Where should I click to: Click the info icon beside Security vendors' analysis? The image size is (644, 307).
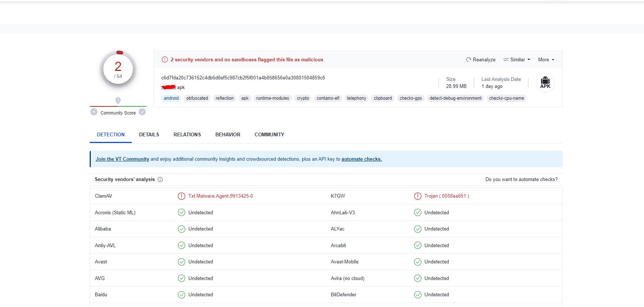pos(160,180)
